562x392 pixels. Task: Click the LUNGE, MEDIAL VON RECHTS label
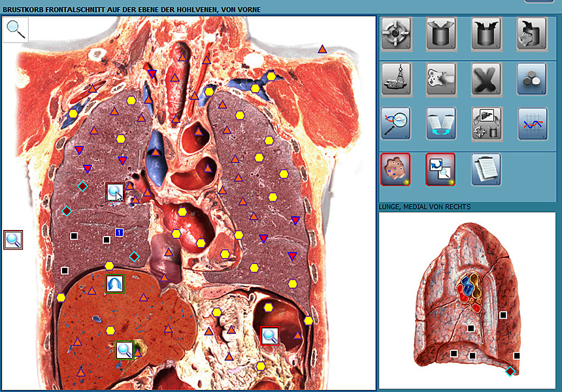[x=425, y=206]
